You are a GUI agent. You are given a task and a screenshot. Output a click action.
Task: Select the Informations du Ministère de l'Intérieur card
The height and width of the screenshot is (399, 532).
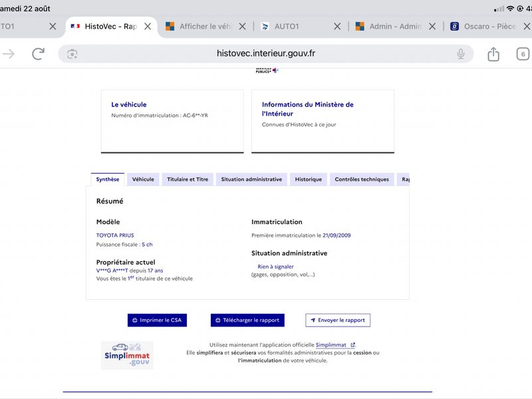(x=323, y=121)
